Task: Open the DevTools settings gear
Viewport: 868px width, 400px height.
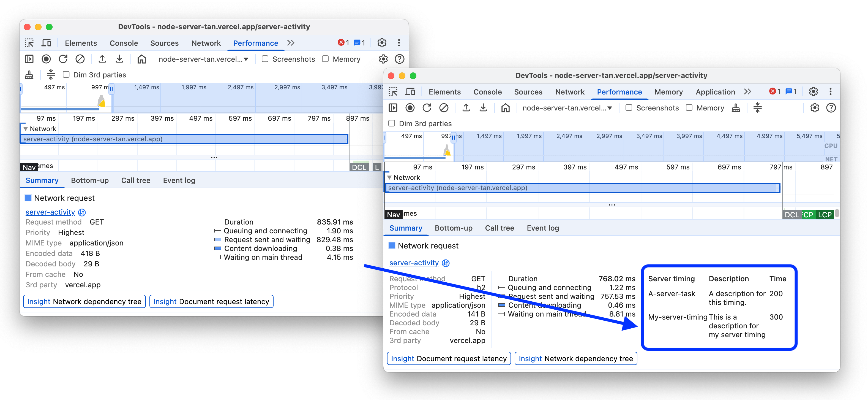Action: [x=813, y=92]
